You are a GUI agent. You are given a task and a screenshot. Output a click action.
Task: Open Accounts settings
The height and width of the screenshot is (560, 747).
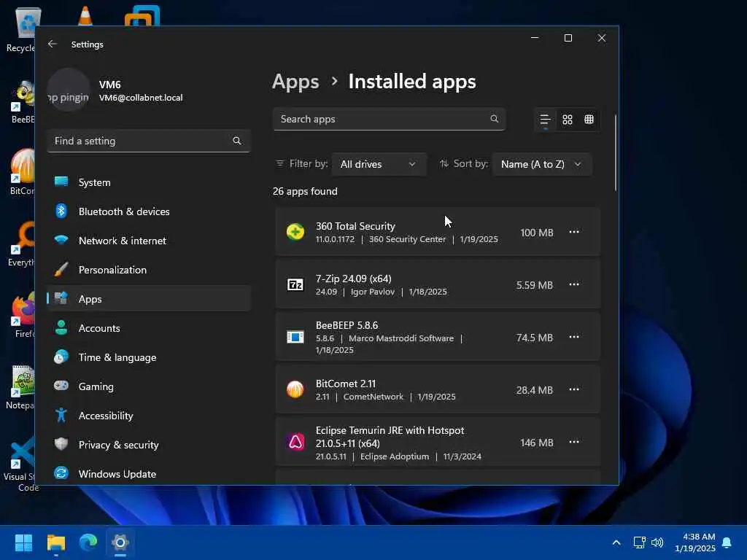pos(149,328)
